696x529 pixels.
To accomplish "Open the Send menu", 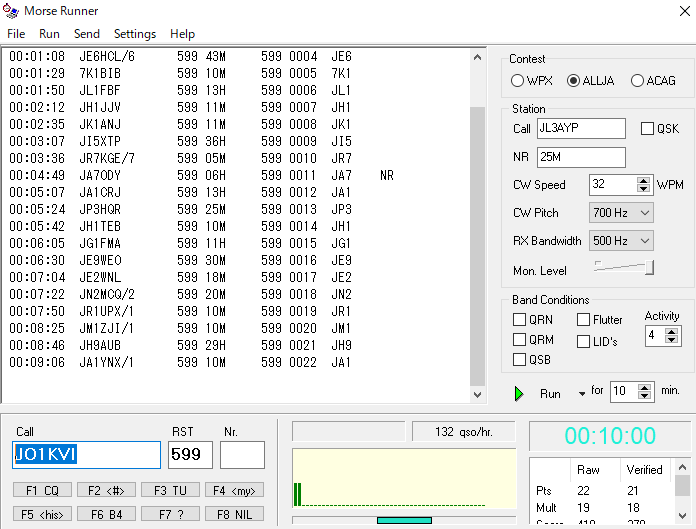I will click(x=87, y=34).
